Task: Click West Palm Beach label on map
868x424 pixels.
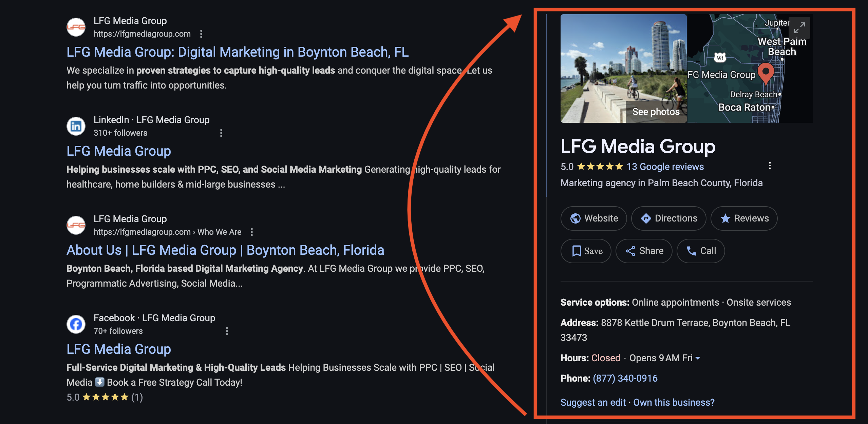Action: coord(782,47)
